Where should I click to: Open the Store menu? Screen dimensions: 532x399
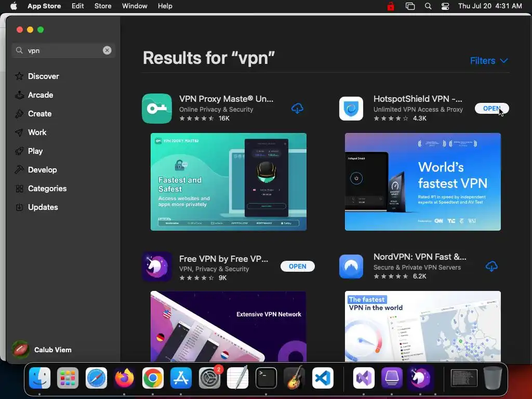pyautogui.click(x=103, y=6)
